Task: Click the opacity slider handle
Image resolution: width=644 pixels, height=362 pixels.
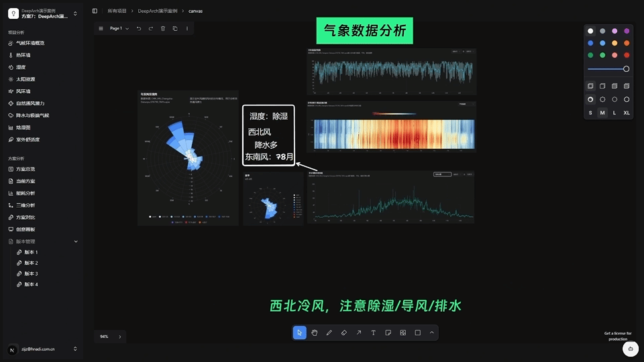Action: point(626,69)
